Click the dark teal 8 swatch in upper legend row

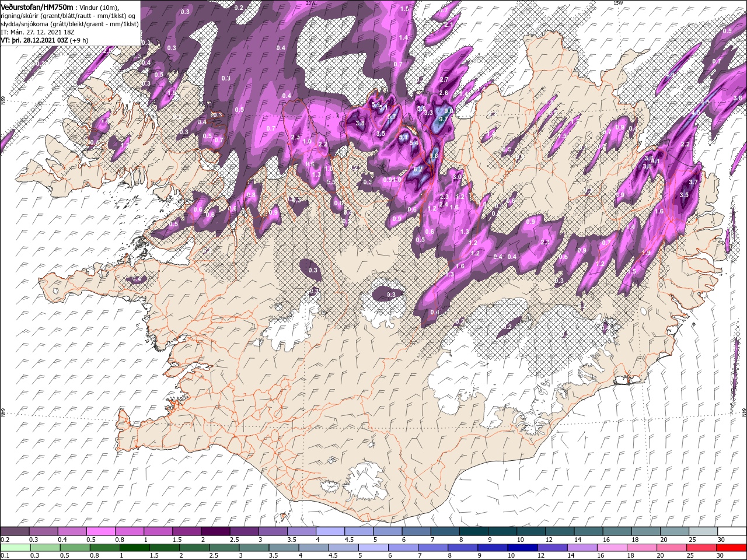(473, 531)
